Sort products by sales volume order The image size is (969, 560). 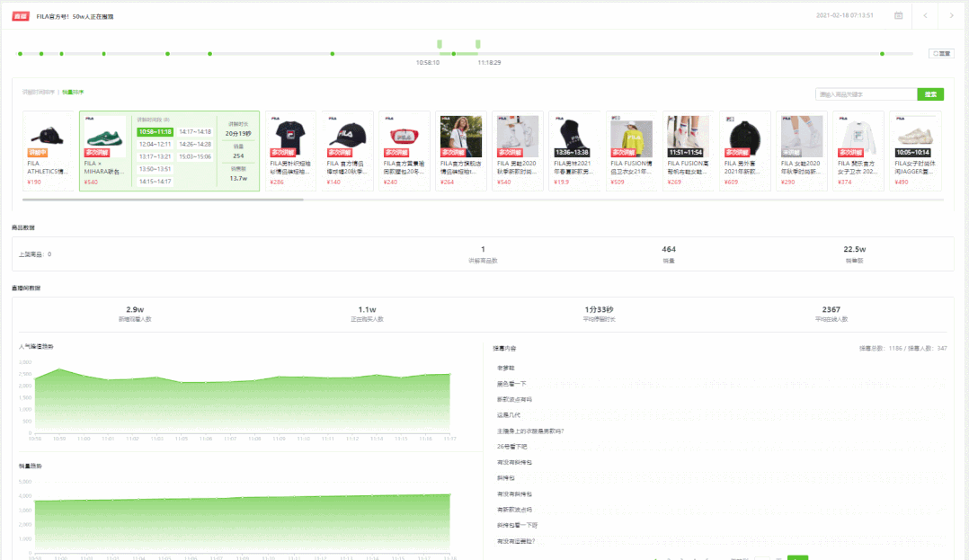click(73, 92)
